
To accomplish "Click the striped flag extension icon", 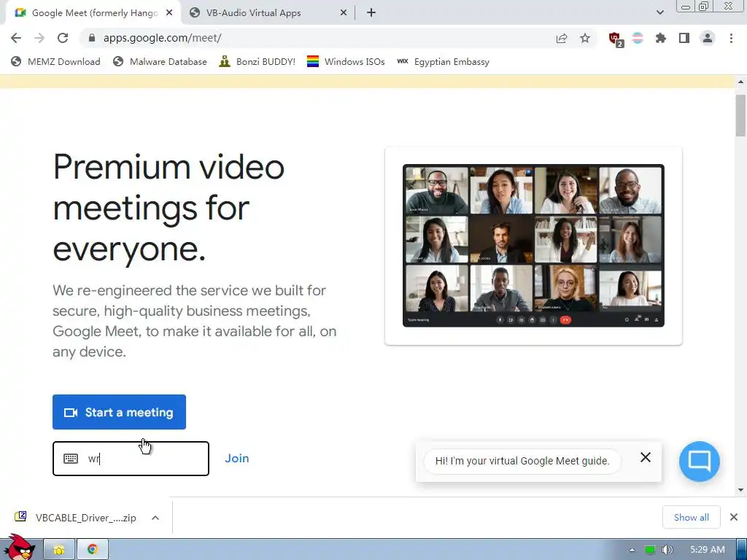I will (x=638, y=38).
